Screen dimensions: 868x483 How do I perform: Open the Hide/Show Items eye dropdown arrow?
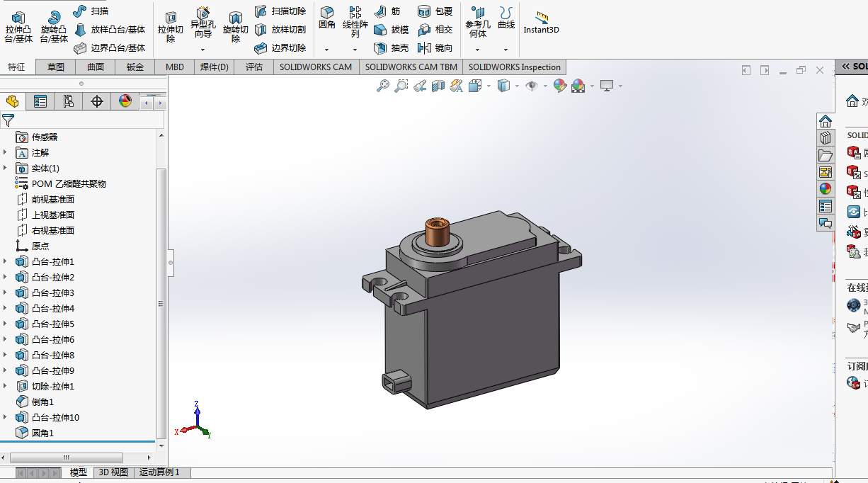(546, 86)
